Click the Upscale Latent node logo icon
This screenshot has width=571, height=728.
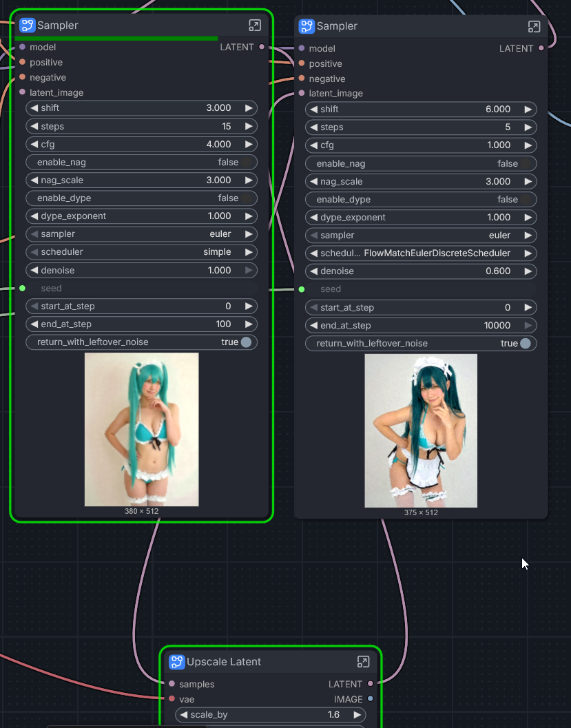pyautogui.click(x=177, y=662)
